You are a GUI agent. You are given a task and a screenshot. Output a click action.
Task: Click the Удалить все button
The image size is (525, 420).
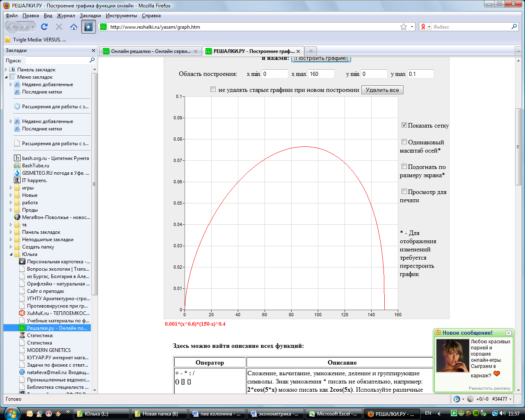tap(382, 90)
